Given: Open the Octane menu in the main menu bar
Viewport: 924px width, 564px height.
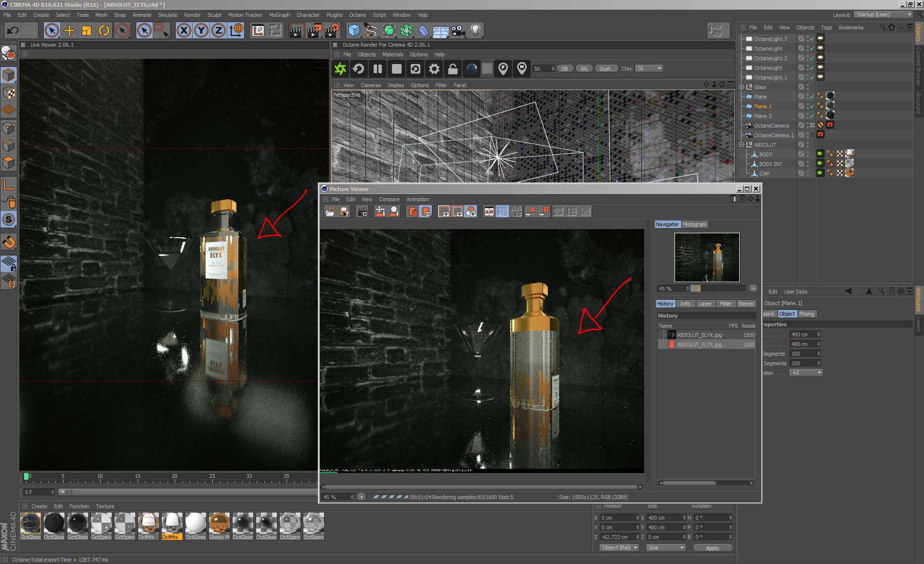Looking at the screenshot, I should (x=357, y=15).
